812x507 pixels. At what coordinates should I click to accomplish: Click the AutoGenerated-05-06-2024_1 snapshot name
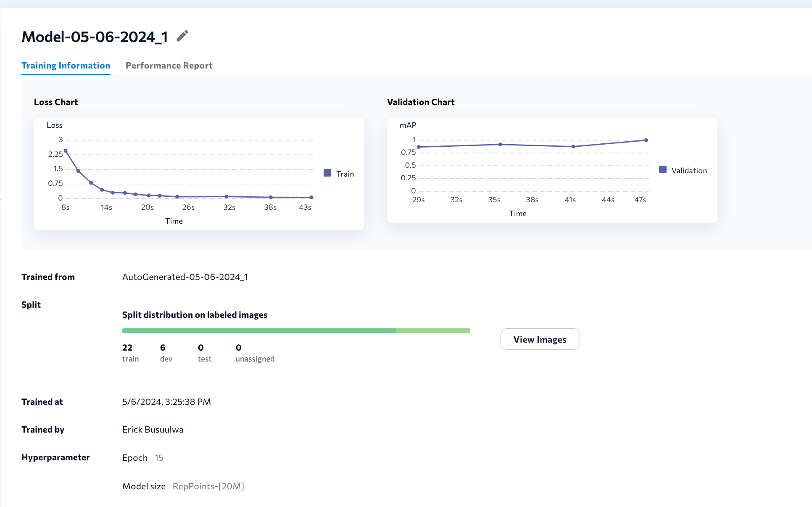(x=185, y=277)
